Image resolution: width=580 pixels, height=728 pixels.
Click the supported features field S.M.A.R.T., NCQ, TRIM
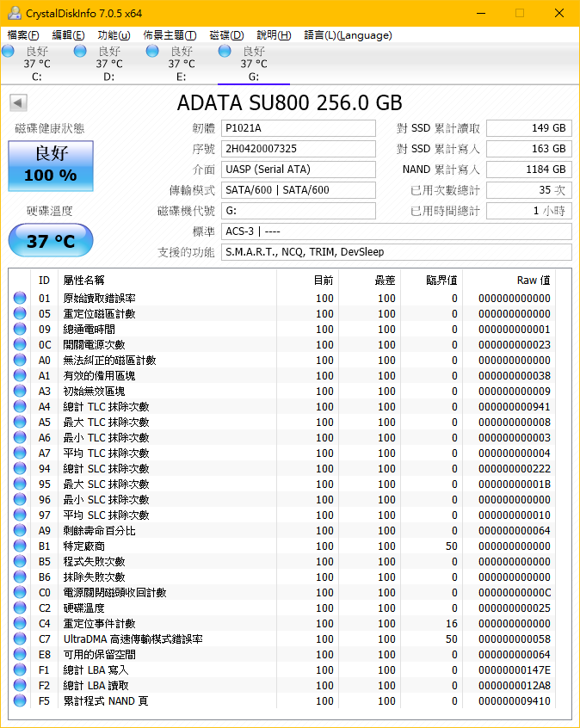(x=396, y=252)
